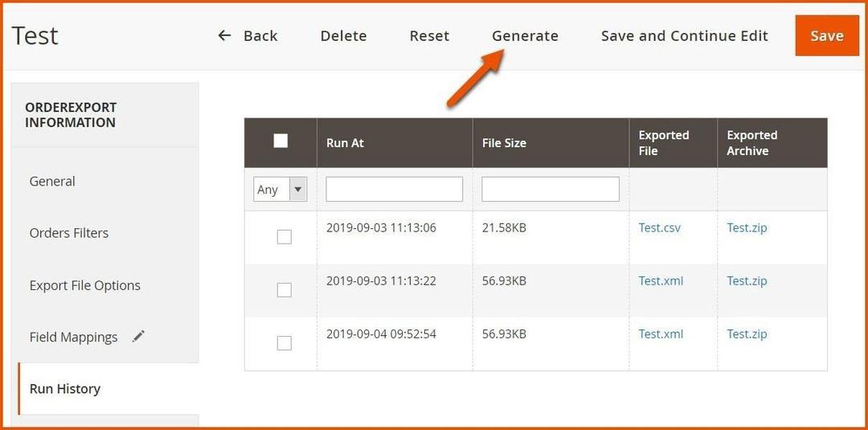
Task: Tick the checkbox for 2019-09-04 09:52:54 run
Action: pyautogui.click(x=284, y=343)
